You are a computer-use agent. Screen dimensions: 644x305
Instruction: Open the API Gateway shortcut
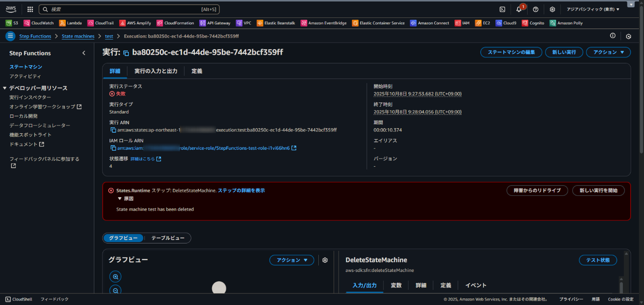point(215,23)
